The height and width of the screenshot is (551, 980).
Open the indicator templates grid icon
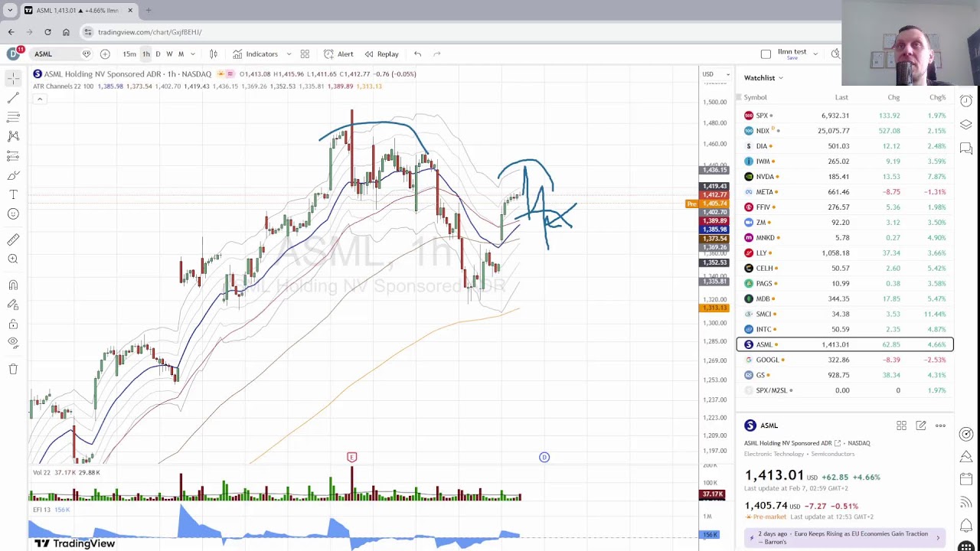pos(305,54)
